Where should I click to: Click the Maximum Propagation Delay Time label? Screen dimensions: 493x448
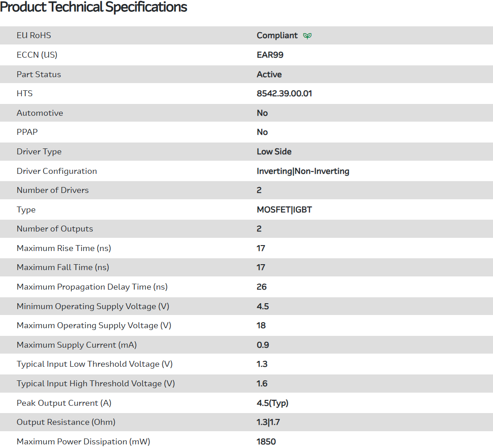[92, 287]
